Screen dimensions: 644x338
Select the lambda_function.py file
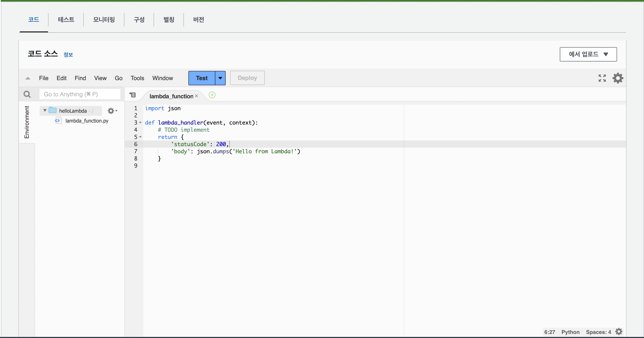click(86, 121)
